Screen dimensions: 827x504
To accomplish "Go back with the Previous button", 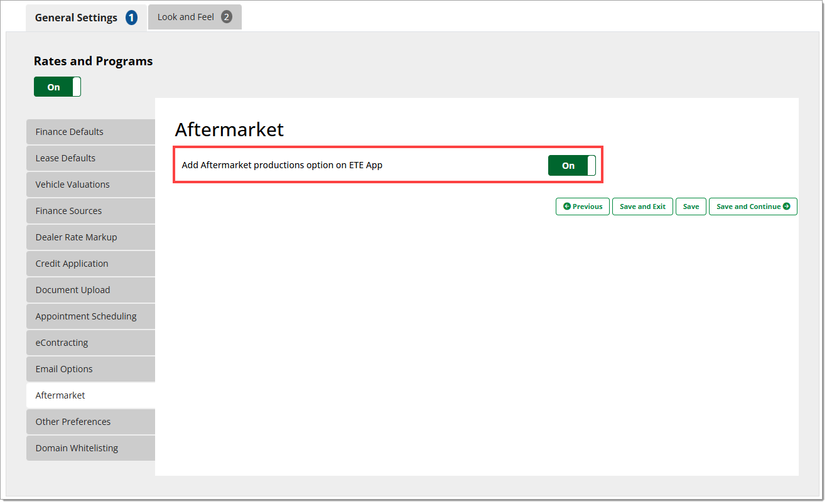I will point(582,206).
